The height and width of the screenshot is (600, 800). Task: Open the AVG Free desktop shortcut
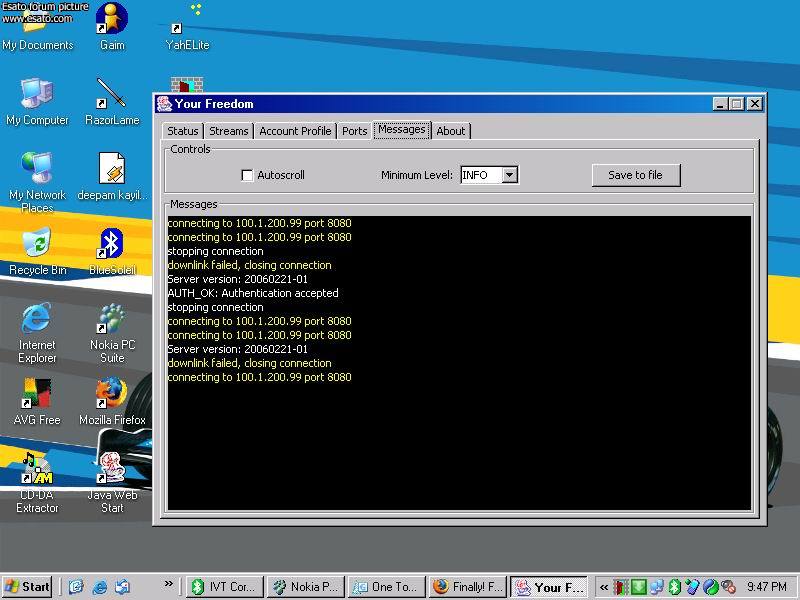[37, 401]
